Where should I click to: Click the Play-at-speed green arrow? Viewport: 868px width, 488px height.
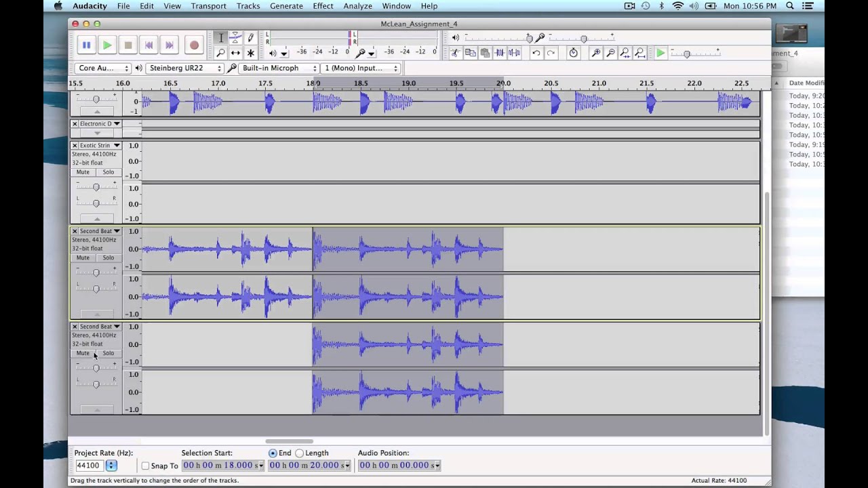click(660, 53)
